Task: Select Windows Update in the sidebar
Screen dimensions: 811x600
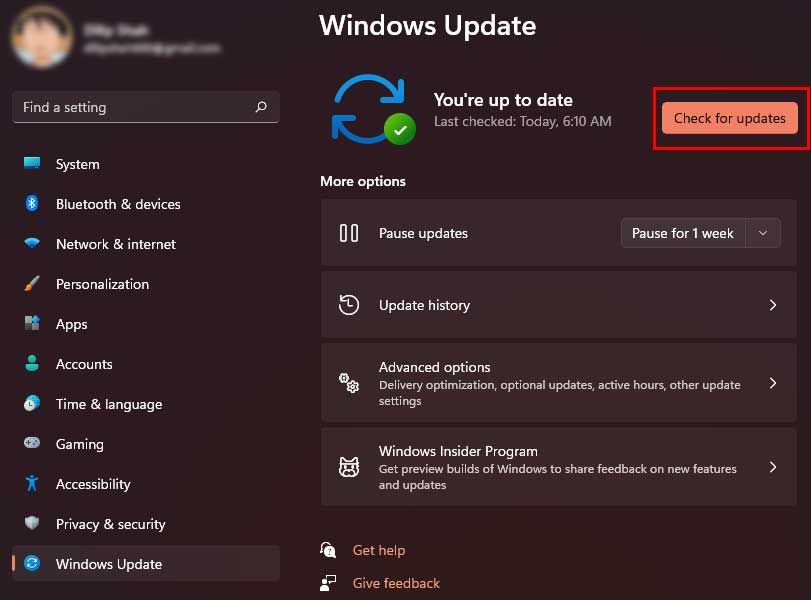Action: (146, 563)
